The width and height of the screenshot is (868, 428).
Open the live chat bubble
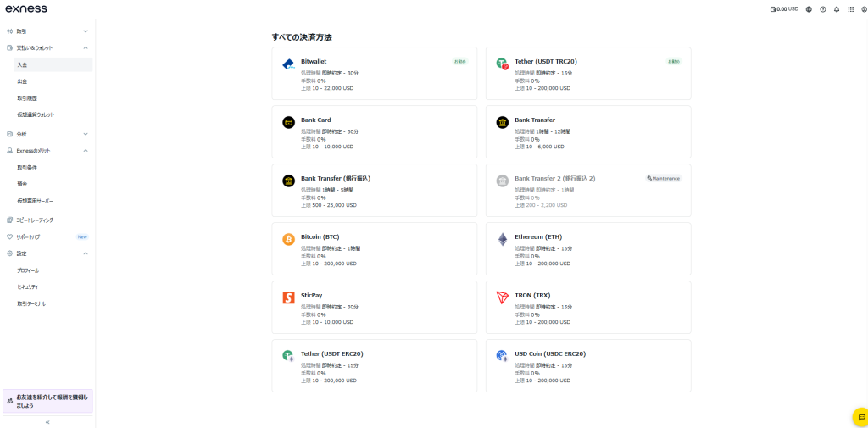pyautogui.click(x=861, y=417)
